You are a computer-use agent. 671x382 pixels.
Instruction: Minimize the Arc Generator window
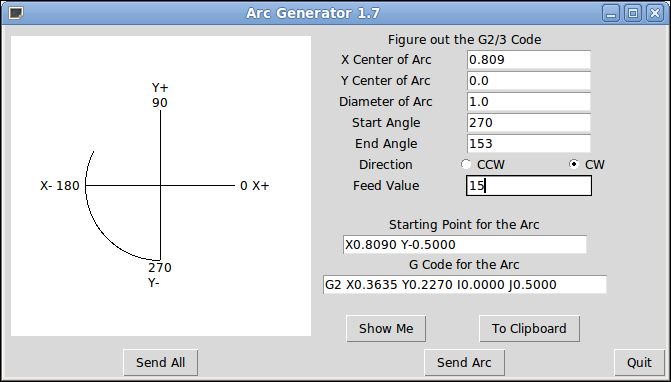click(x=611, y=13)
